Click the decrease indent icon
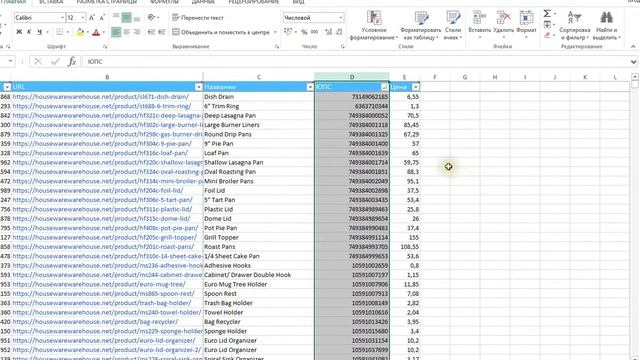Viewport: 640px width, 360px height. 151,32
